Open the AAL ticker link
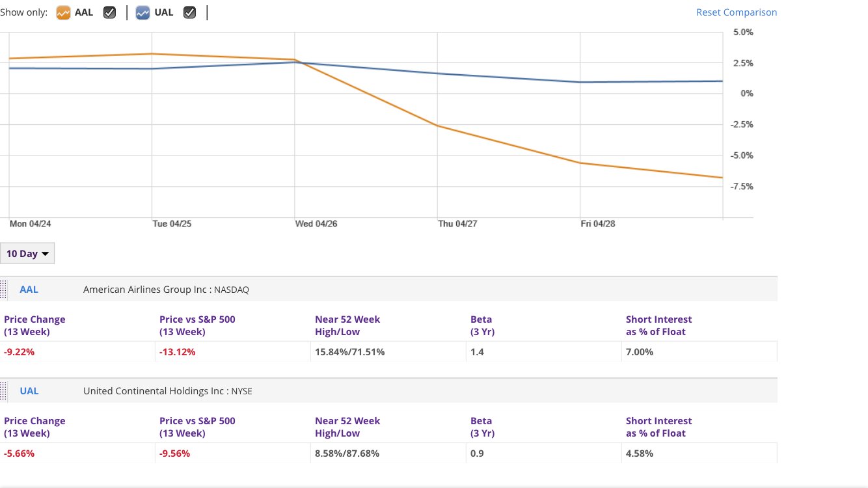This screenshot has height=488, width=868. pyautogui.click(x=29, y=290)
